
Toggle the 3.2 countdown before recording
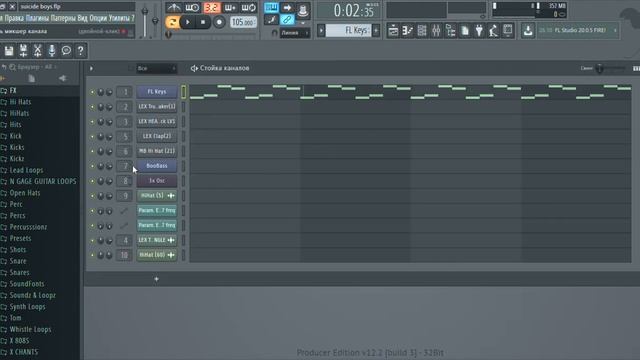(x=211, y=8)
